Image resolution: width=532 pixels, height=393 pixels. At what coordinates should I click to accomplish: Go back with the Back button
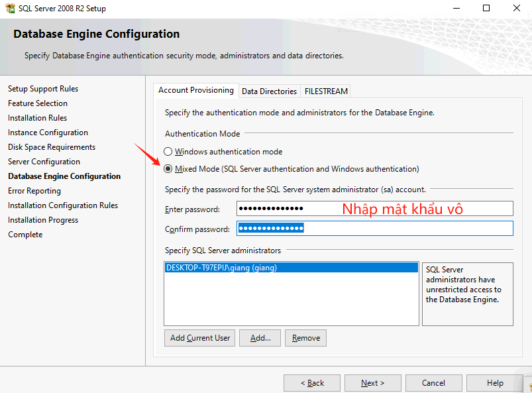[312, 383]
